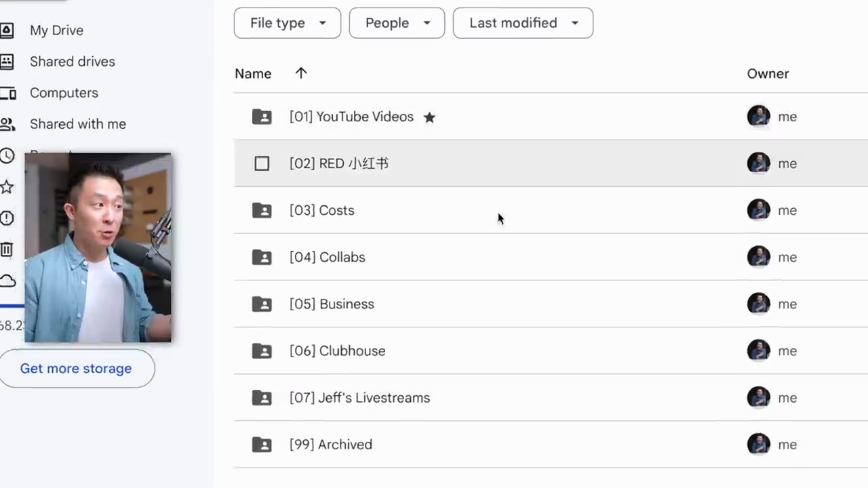Click the Computers device icon
Image resolution: width=868 pixels, height=488 pixels.
pos(7,93)
